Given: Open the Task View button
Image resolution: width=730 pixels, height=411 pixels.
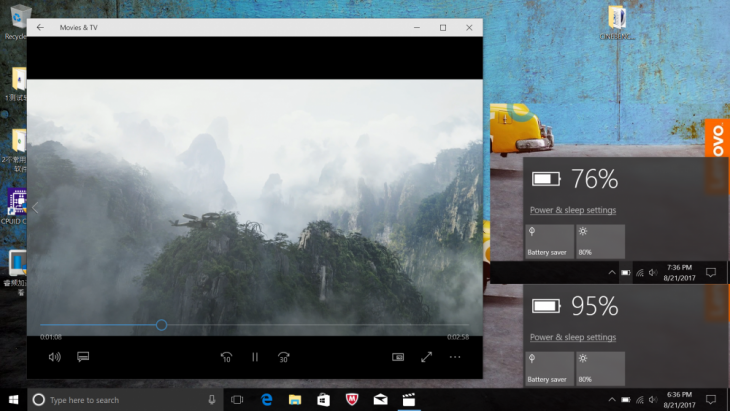Looking at the screenshot, I should click(237, 400).
